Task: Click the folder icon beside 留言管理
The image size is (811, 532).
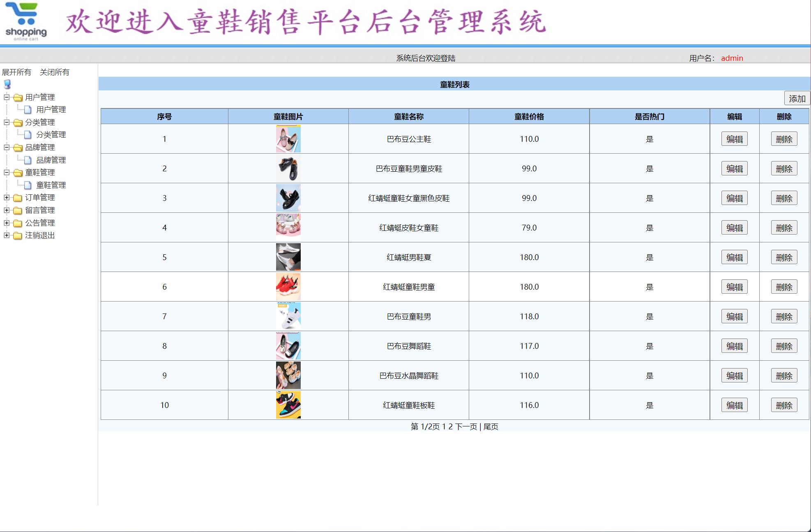Action: [x=17, y=210]
